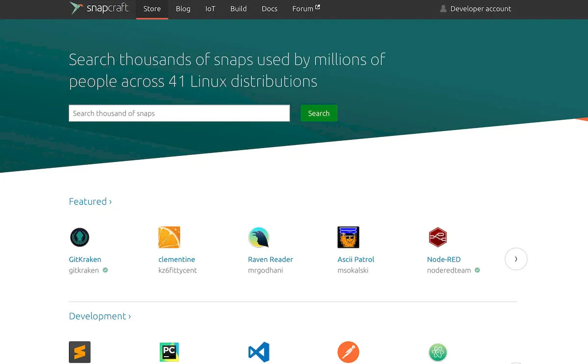Show next featured snaps with arrow
The image size is (588, 364).
pyautogui.click(x=516, y=259)
